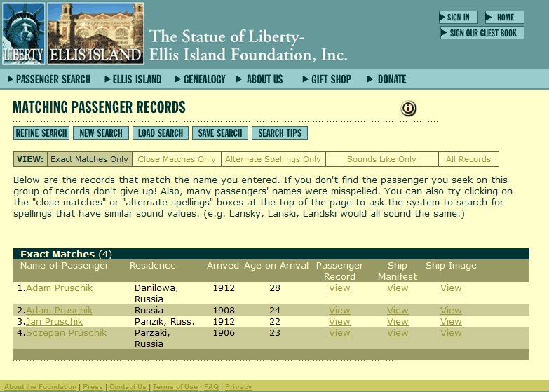This screenshot has height=392, width=549.
Task: Open Terms of Use footer link
Action: (x=175, y=387)
